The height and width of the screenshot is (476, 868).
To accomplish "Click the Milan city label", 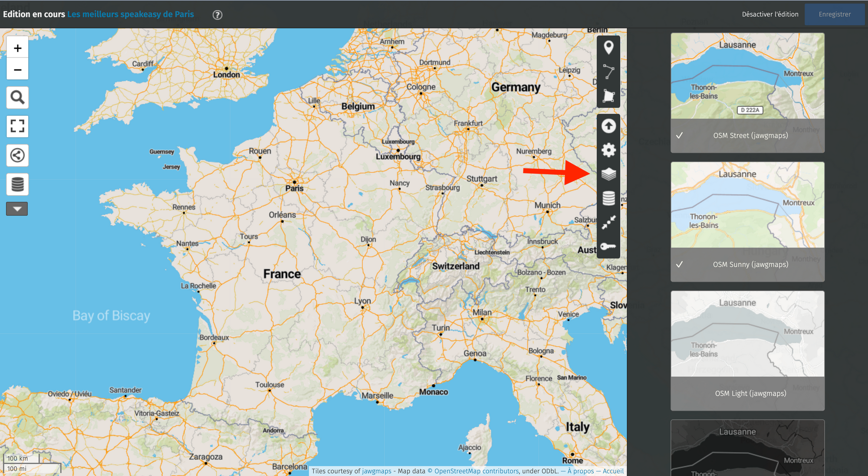I will 482,312.
